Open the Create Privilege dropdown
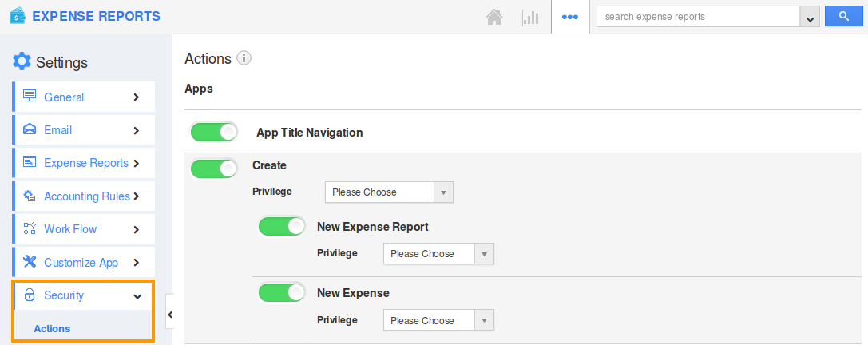868x345 pixels. (x=389, y=192)
